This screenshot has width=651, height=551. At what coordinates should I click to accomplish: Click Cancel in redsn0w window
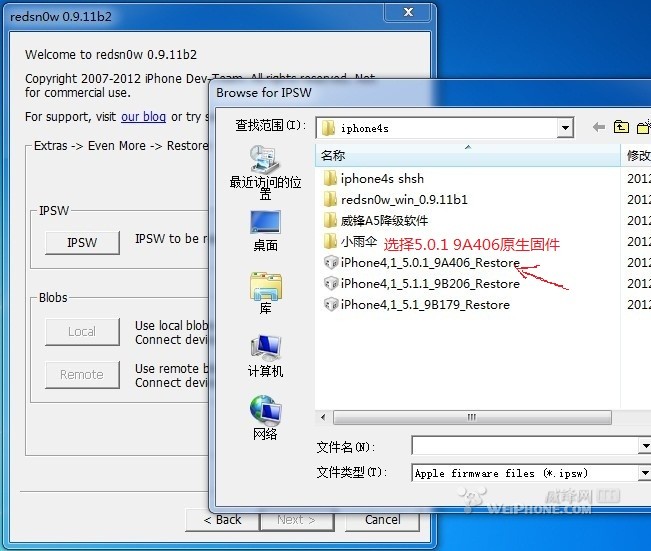click(x=382, y=520)
